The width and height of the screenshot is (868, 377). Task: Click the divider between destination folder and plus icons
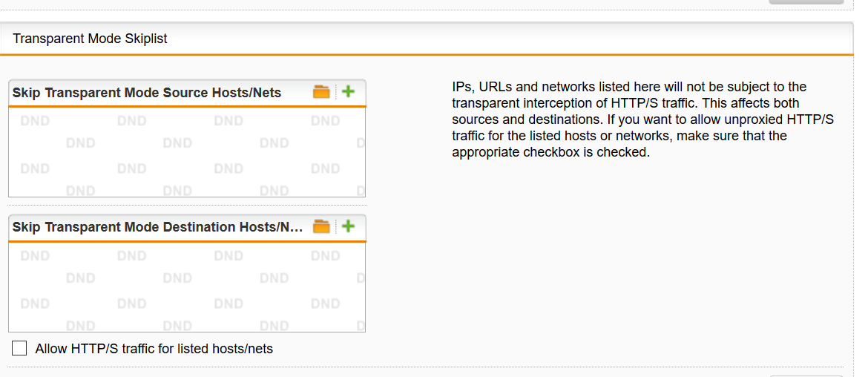[x=335, y=226]
